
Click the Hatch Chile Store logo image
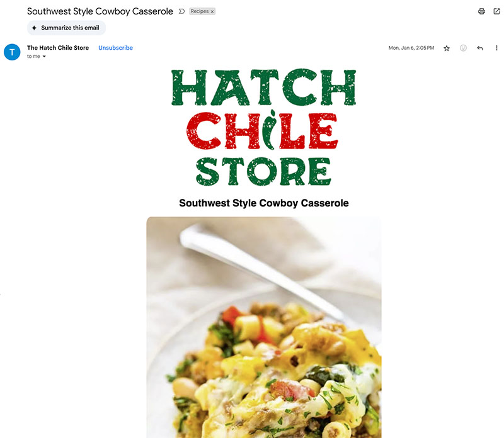click(x=263, y=127)
